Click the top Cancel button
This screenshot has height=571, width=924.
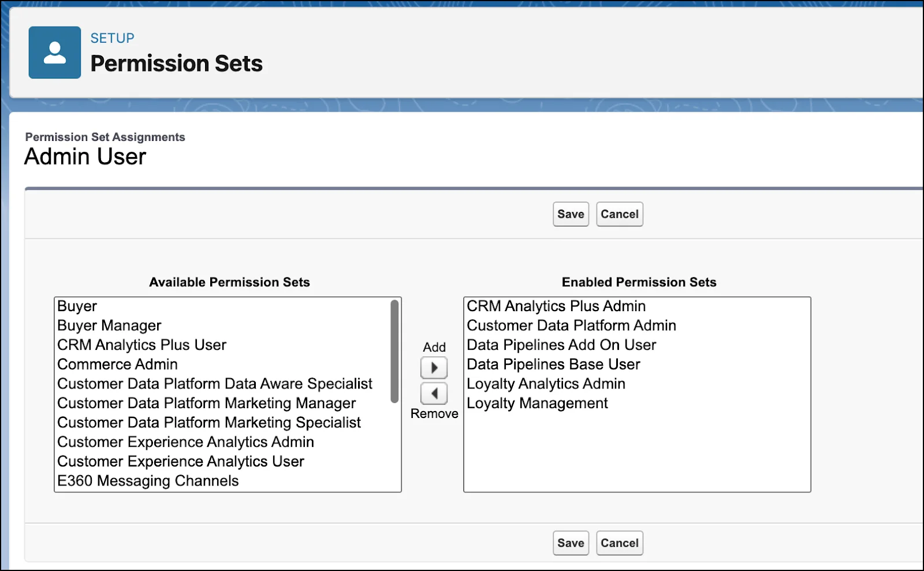tap(620, 214)
